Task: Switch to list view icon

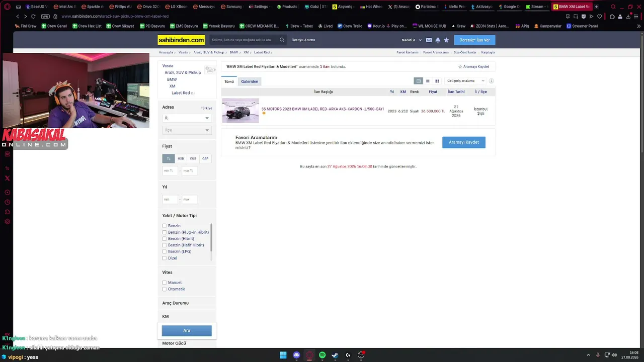Action: (x=428, y=81)
